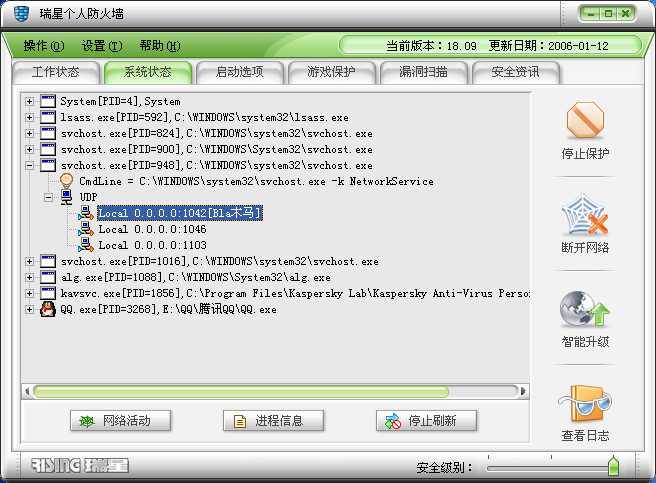Click the QQ penguin process icon
This screenshot has height=483, width=656.
(48, 309)
